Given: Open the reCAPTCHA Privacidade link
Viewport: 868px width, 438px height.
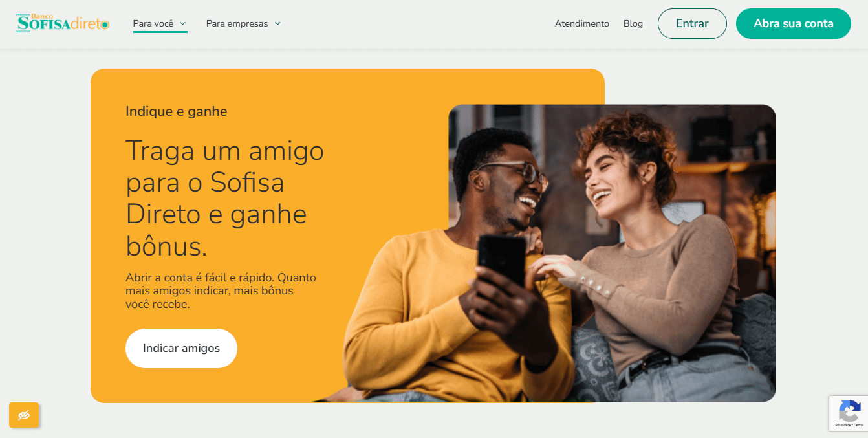Looking at the screenshot, I should point(842,425).
